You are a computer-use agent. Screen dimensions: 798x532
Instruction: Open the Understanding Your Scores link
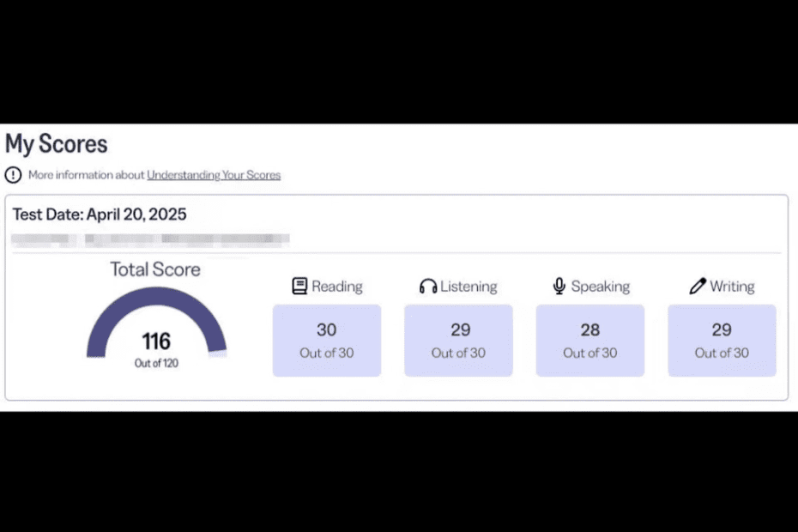point(214,175)
